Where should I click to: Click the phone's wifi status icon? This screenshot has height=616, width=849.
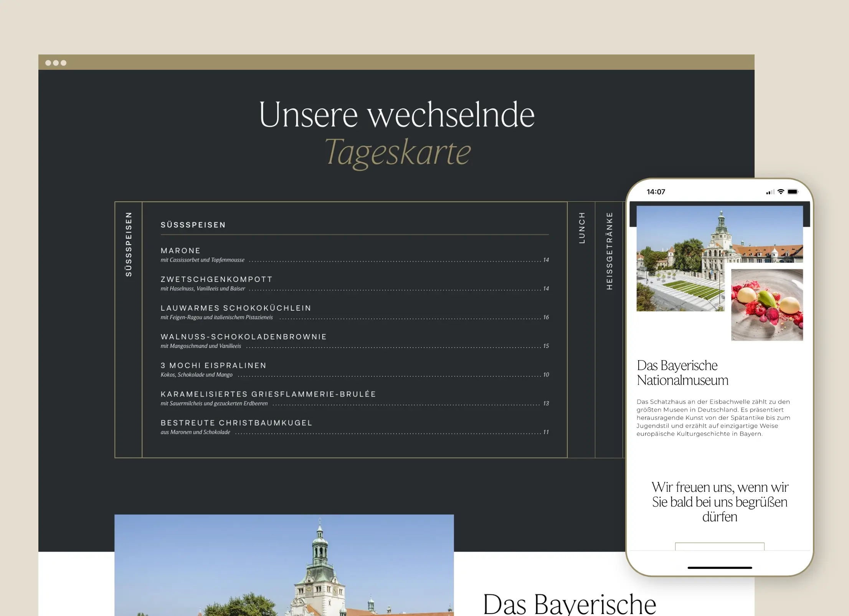[781, 192]
